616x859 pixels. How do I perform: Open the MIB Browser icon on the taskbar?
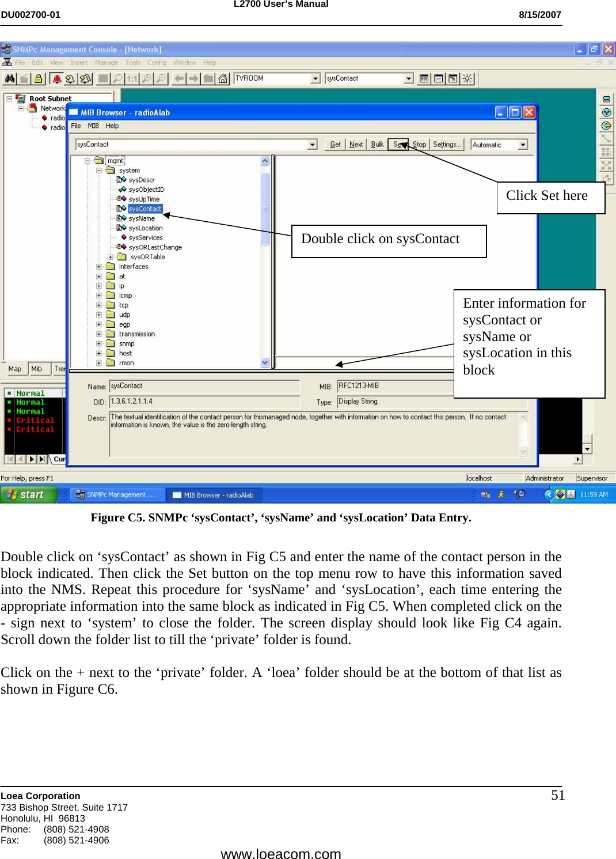pyautogui.click(x=214, y=494)
